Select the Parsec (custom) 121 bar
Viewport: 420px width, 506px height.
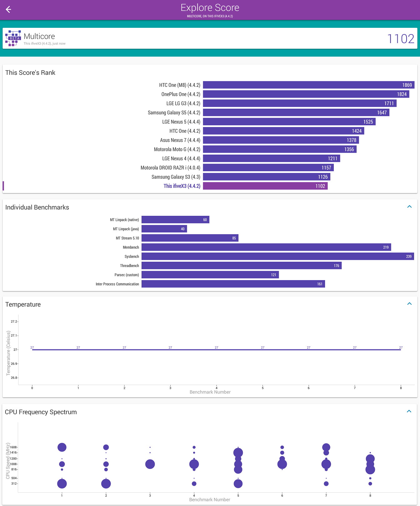pos(210,275)
